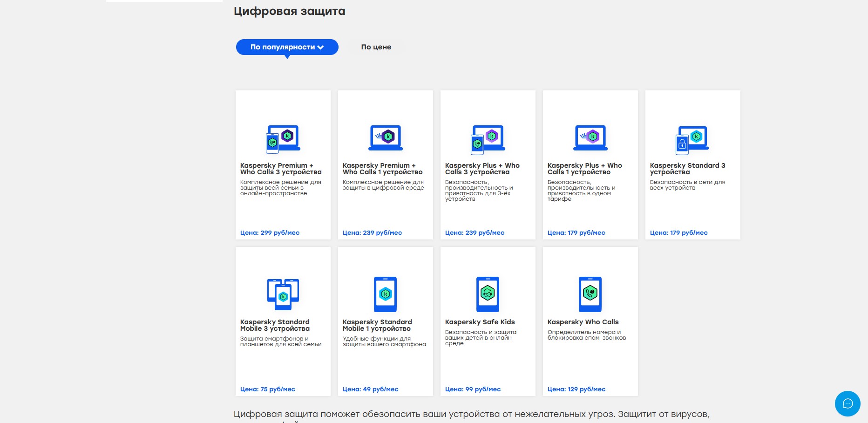Click the Kaspersky Plus + Who Calls 1 устройство icon
868x423 pixels.
[x=590, y=137]
